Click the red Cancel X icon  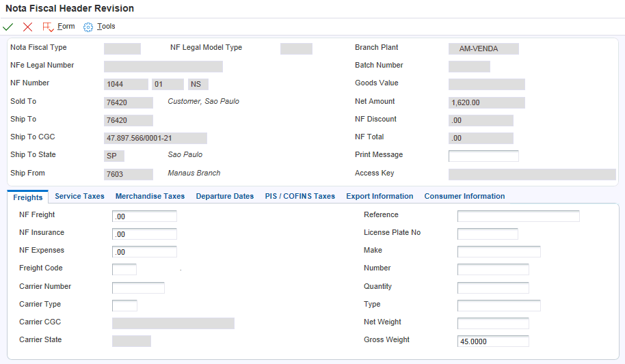pos(27,27)
